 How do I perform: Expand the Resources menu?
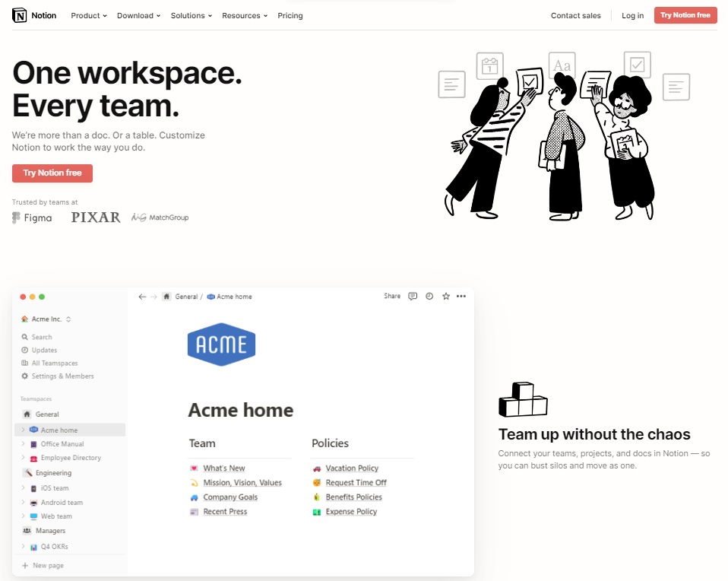[245, 15]
